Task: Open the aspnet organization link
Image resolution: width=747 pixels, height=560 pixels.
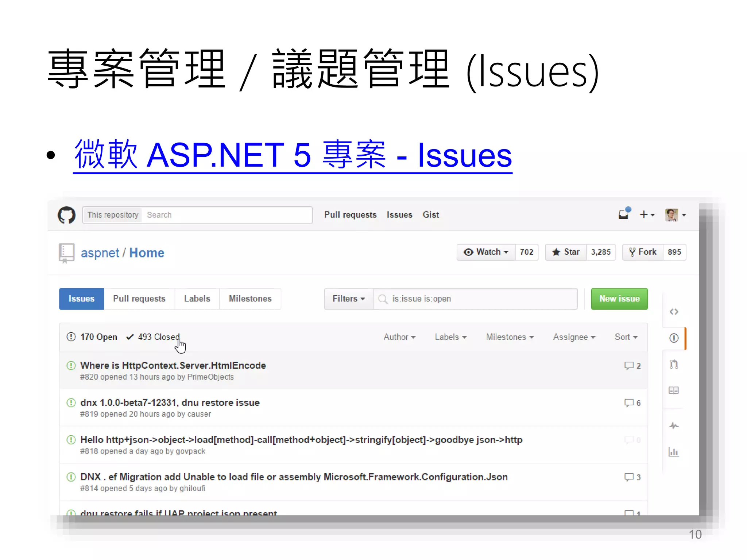Action: pyautogui.click(x=100, y=253)
